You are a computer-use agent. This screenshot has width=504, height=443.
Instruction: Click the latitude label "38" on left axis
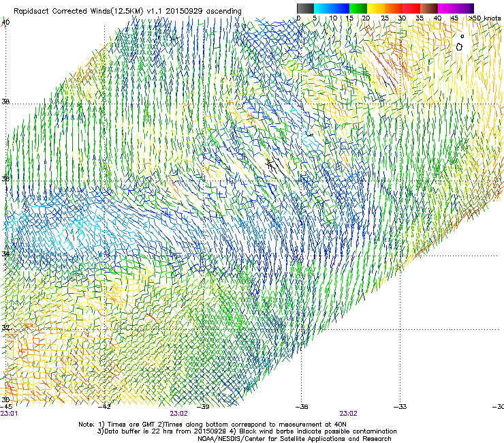pos(5,102)
